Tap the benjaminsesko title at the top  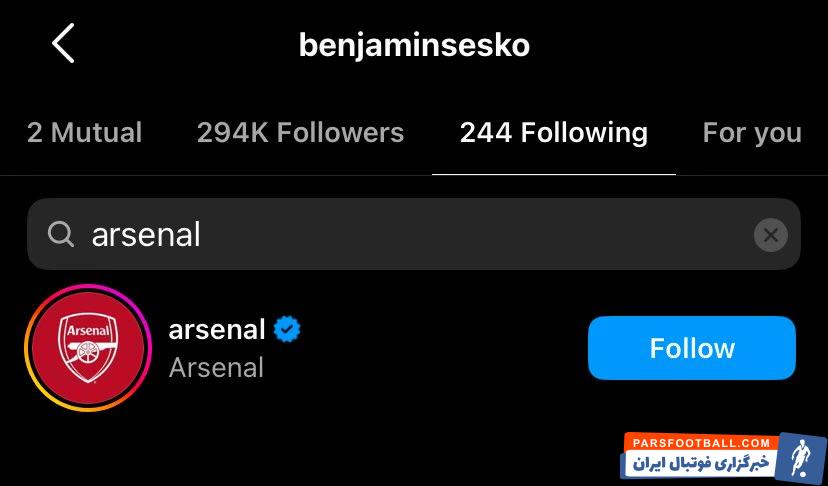414,45
